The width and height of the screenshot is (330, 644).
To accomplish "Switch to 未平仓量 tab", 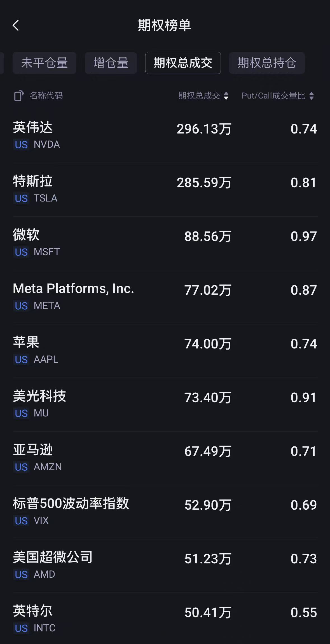I will 45,63.
